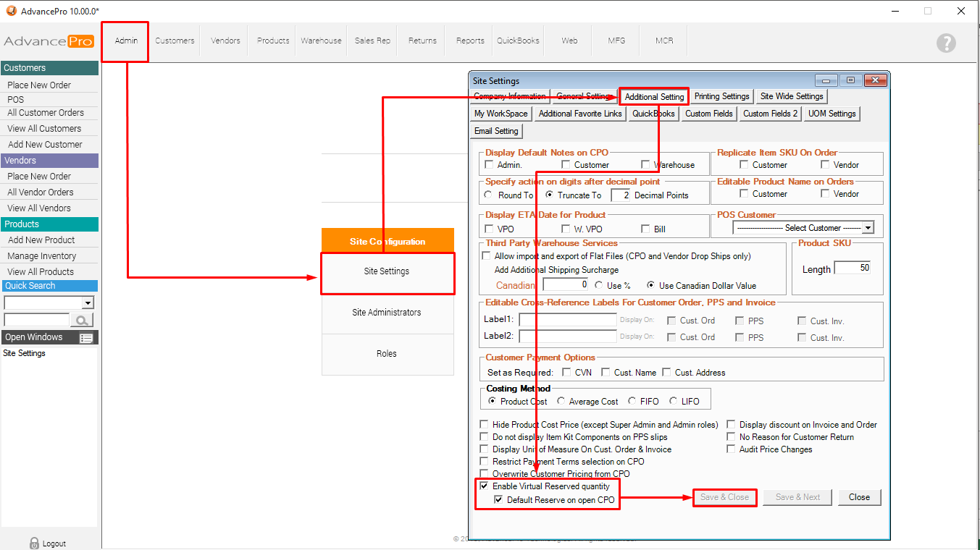The image size is (980, 550).
Task: Click the help question mark icon
Action: tap(946, 43)
